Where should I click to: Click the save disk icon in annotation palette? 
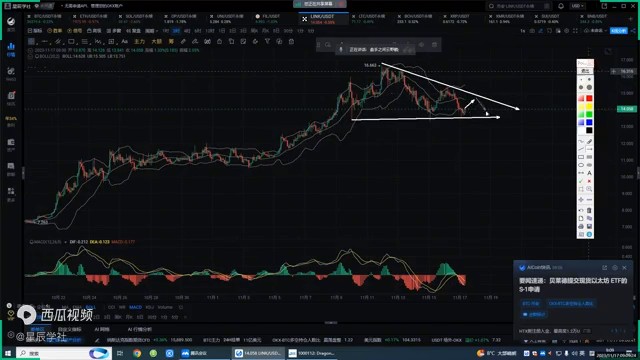tap(589, 227)
